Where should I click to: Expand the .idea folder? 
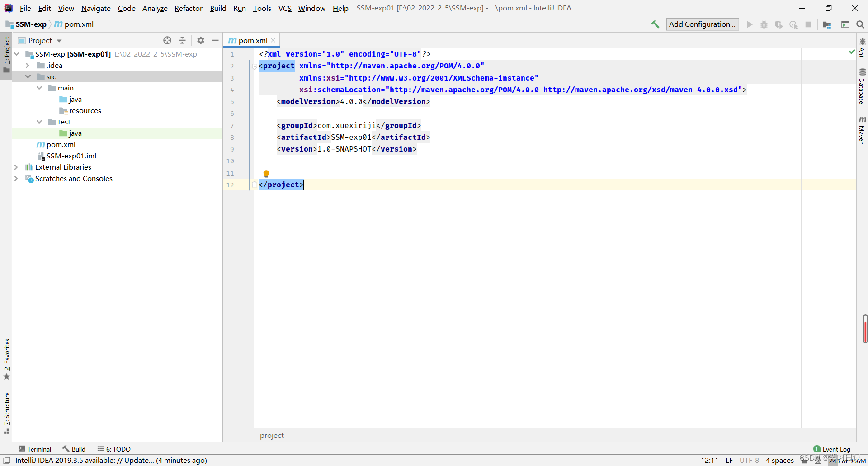[x=28, y=65]
